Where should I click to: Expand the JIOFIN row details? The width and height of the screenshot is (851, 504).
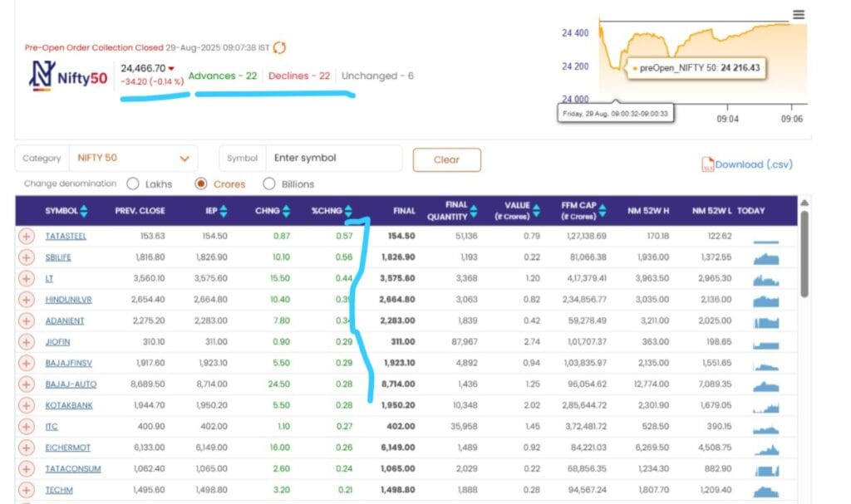(x=26, y=341)
